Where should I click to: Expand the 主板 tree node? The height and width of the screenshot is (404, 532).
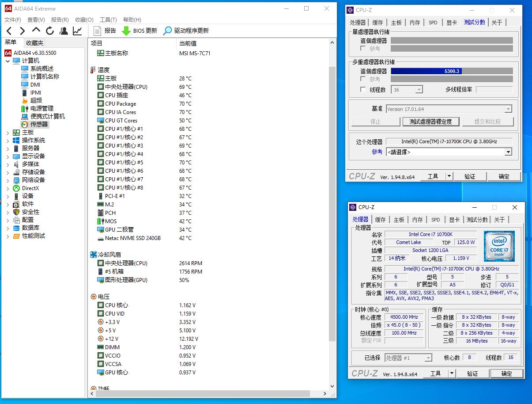tap(8, 132)
